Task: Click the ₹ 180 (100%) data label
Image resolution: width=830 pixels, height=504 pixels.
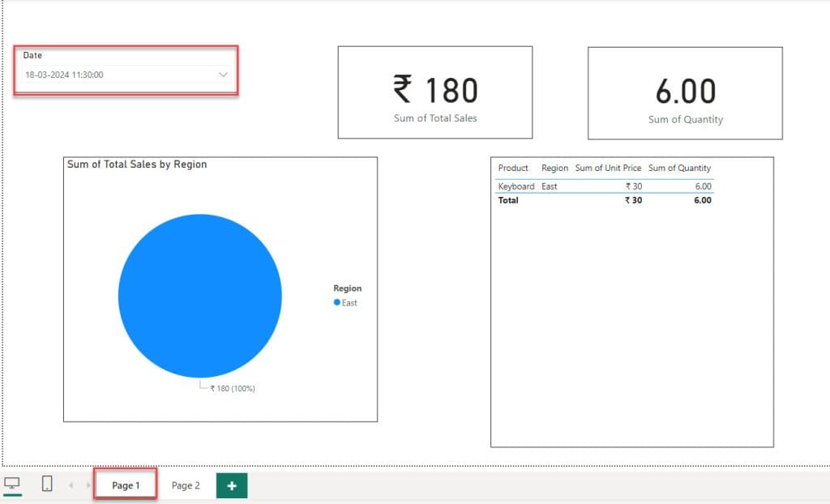Action: (x=233, y=389)
